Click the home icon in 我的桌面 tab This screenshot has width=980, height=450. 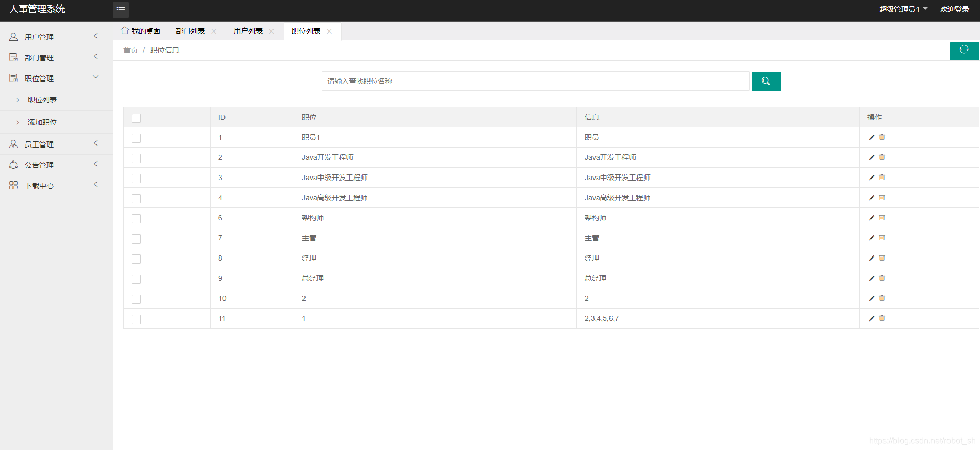pos(124,30)
